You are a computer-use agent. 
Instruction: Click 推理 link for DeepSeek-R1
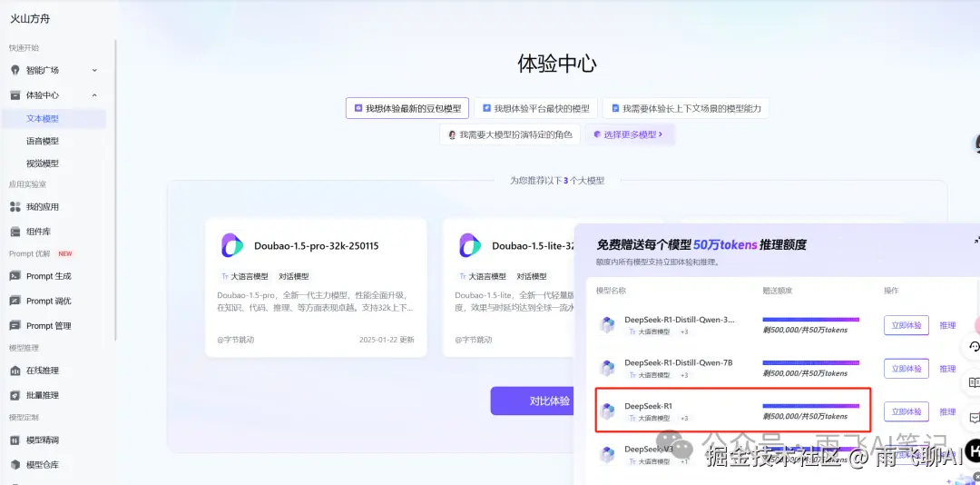[x=947, y=411]
